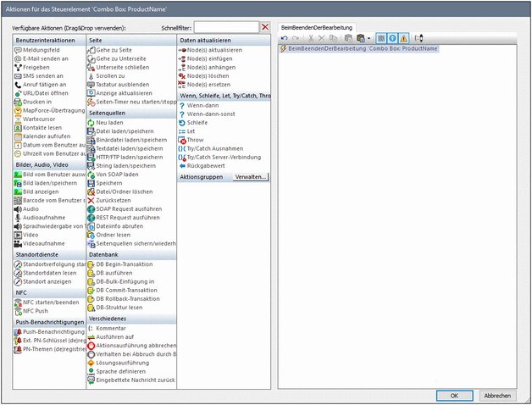Click the undo icon in the action toolbar
The width and height of the screenshot is (532, 405).
(285, 39)
